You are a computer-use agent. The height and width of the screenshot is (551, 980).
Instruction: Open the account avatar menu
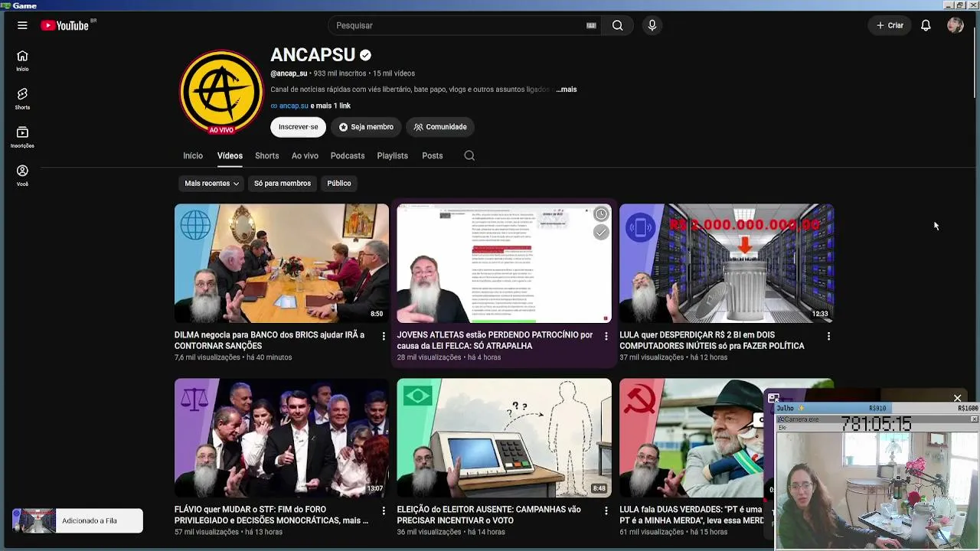pos(955,25)
